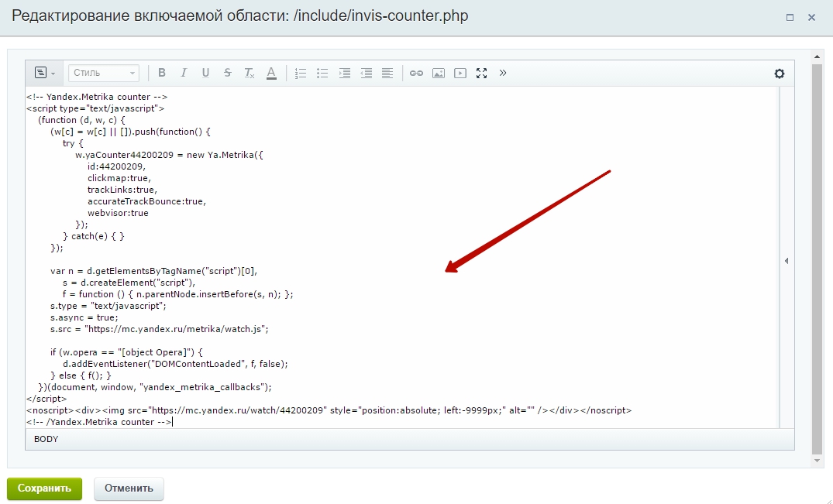Insert a numbered list
This screenshot has height=504, width=833.
[x=301, y=73]
